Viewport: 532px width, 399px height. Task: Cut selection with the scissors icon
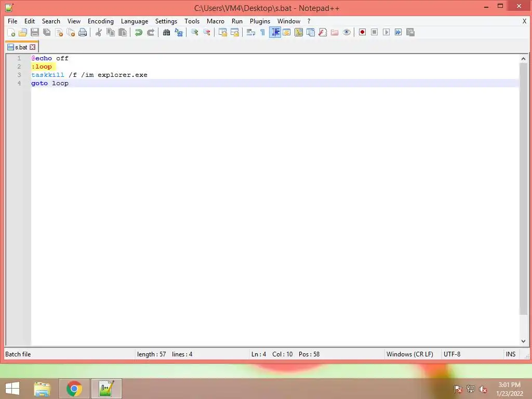(x=98, y=32)
